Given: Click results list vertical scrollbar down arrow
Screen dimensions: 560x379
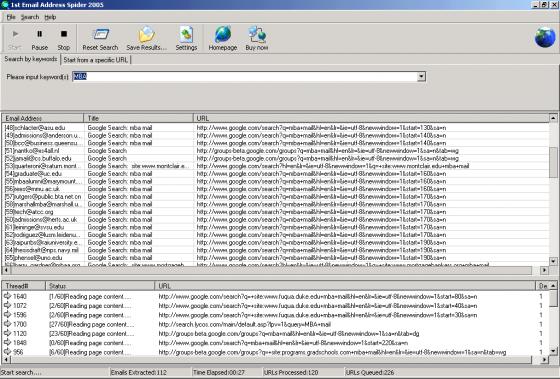Looking at the screenshot, I should pyautogui.click(x=553, y=261).
